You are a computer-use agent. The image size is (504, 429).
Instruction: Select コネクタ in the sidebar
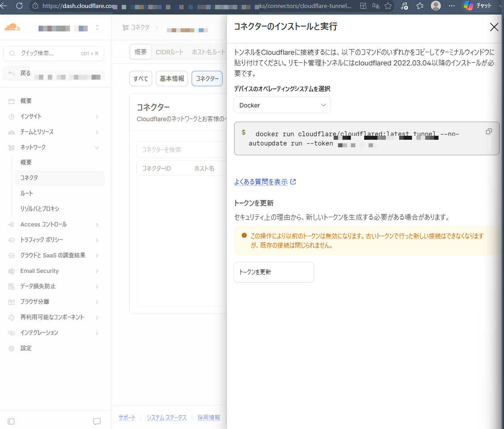60,178
